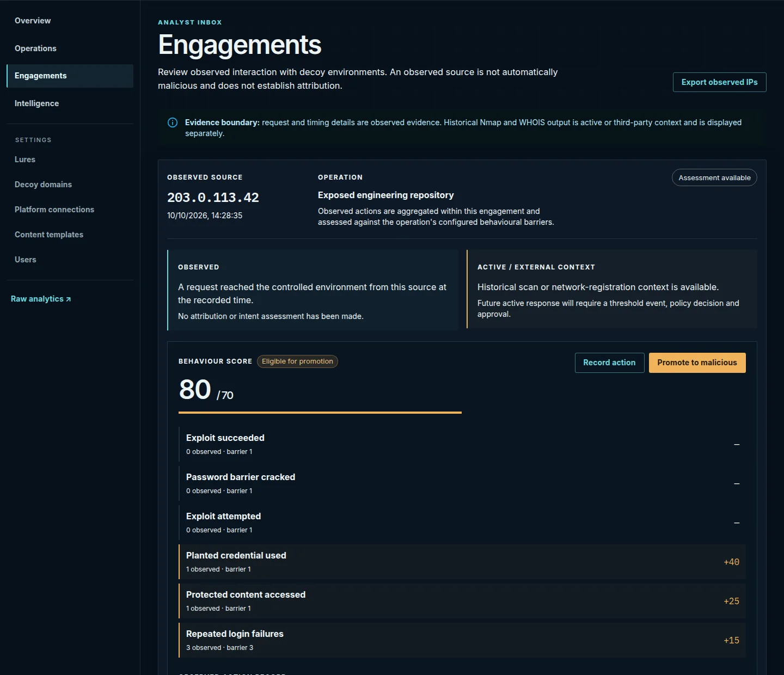The image size is (784, 675).
Task: Open Content templates settings
Action: pyautogui.click(x=70, y=235)
